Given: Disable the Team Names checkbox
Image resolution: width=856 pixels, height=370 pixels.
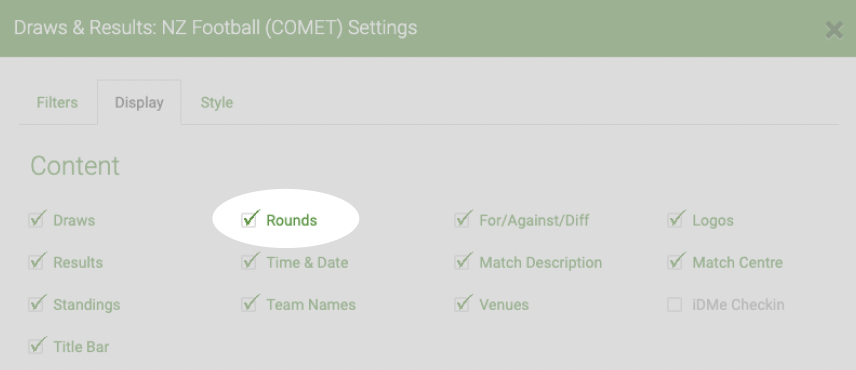Looking at the screenshot, I should click(249, 305).
